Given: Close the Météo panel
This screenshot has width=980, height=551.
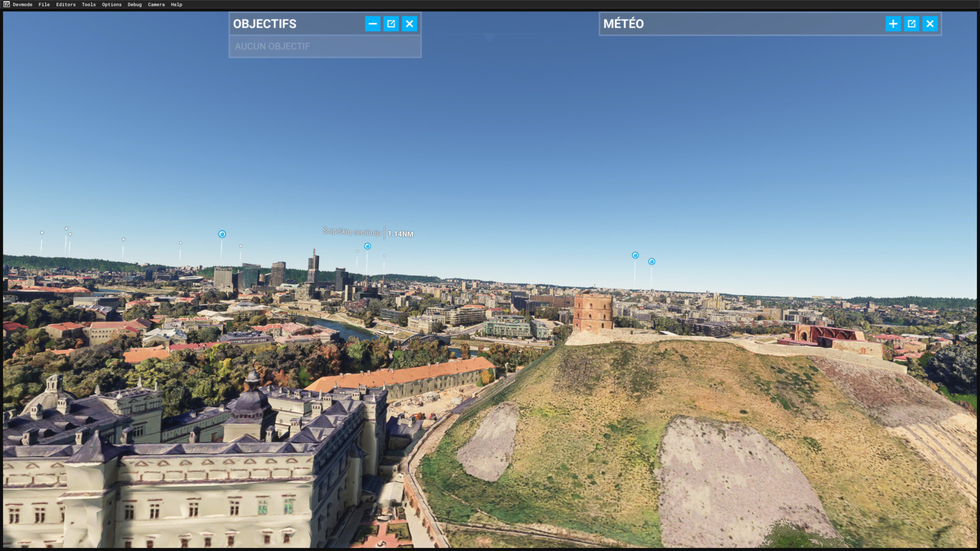Looking at the screenshot, I should coord(929,24).
